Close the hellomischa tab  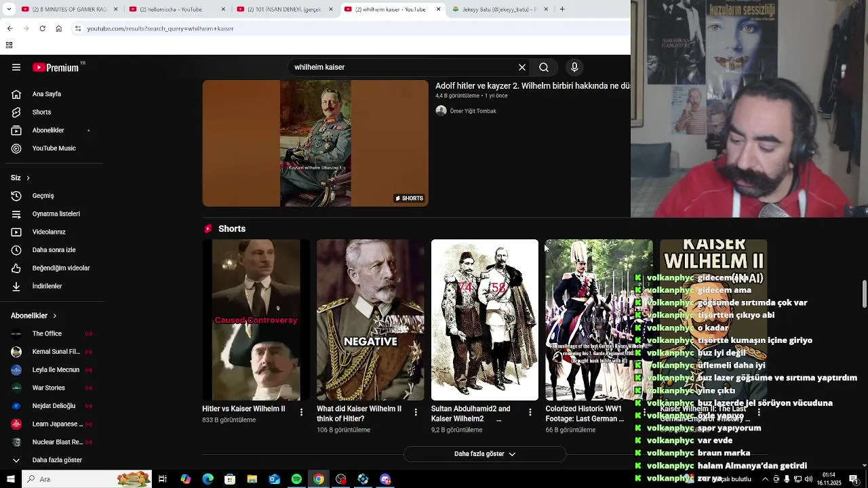pyautogui.click(x=223, y=9)
